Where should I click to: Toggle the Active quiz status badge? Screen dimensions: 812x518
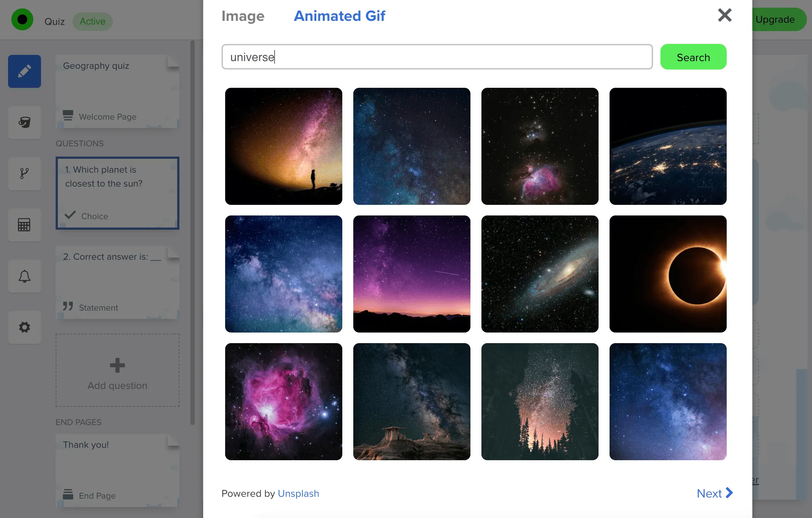tap(92, 21)
